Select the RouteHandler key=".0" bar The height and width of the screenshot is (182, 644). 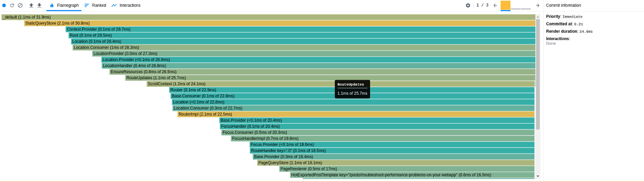pos(392,151)
